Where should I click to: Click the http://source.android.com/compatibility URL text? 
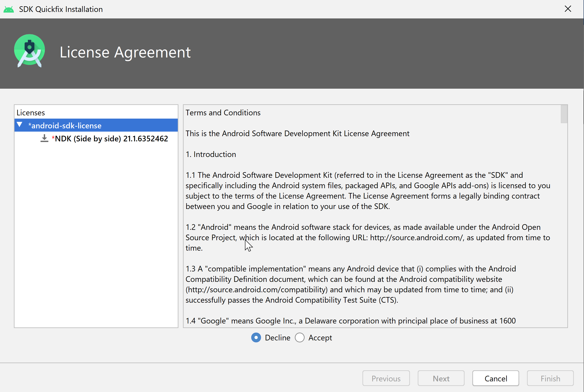(x=256, y=289)
